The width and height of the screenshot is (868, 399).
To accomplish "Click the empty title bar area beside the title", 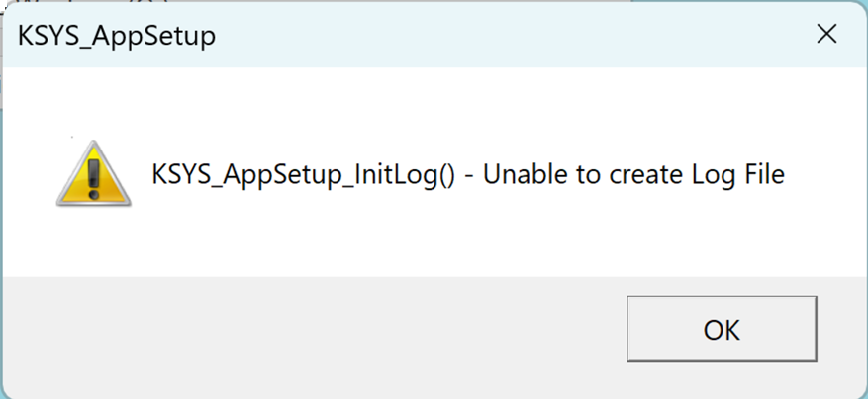I will point(495,37).
